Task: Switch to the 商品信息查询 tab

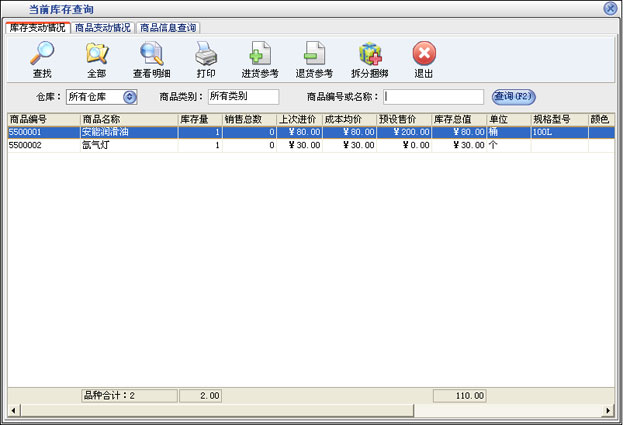Action: pos(168,27)
